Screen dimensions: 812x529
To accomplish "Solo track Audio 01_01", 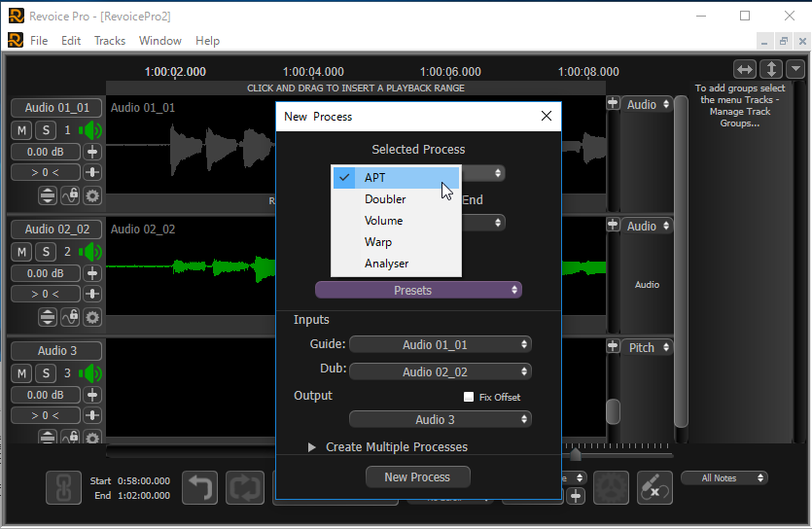I will pos(46,130).
